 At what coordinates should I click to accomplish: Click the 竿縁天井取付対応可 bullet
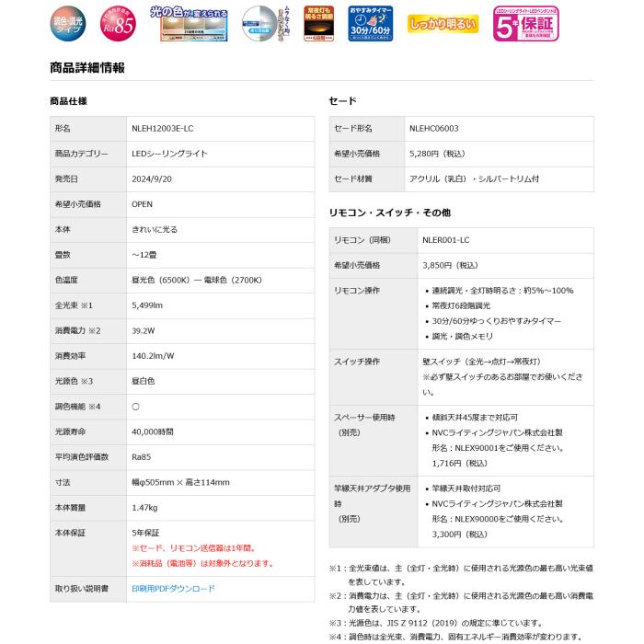(466, 489)
